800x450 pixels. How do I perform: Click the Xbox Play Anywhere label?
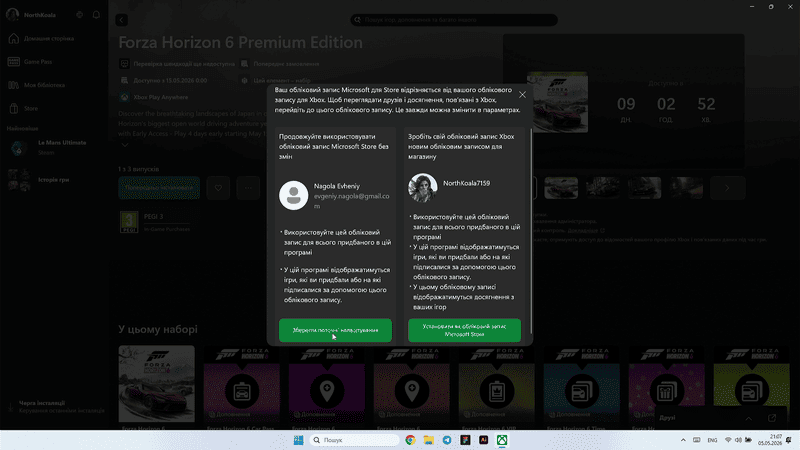(161, 97)
